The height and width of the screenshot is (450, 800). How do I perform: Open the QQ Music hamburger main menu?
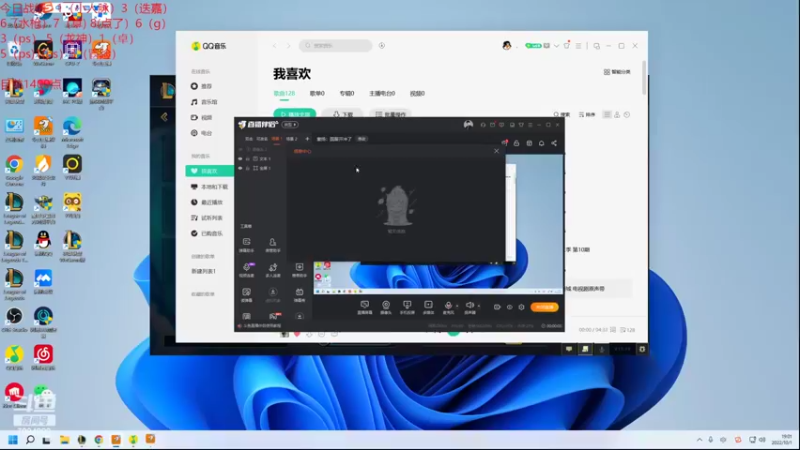pos(578,46)
